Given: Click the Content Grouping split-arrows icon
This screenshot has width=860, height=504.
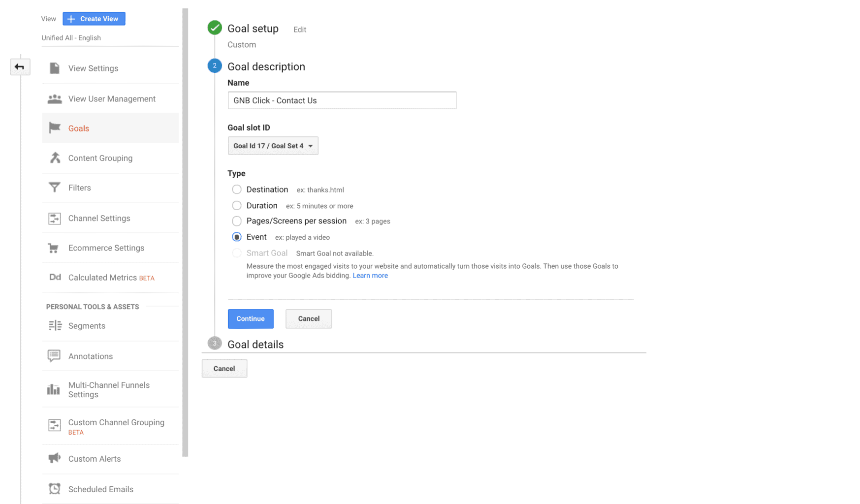Looking at the screenshot, I should tap(55, 158).
